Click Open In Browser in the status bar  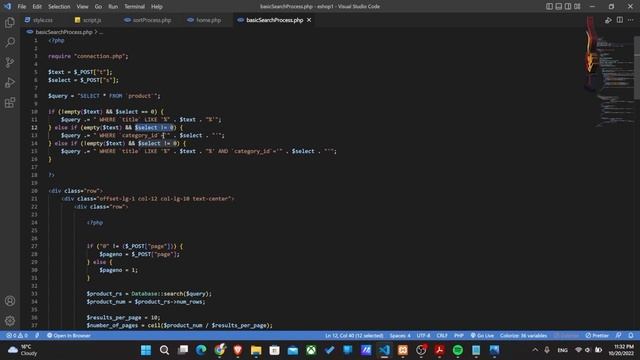[x=69, y=336]
